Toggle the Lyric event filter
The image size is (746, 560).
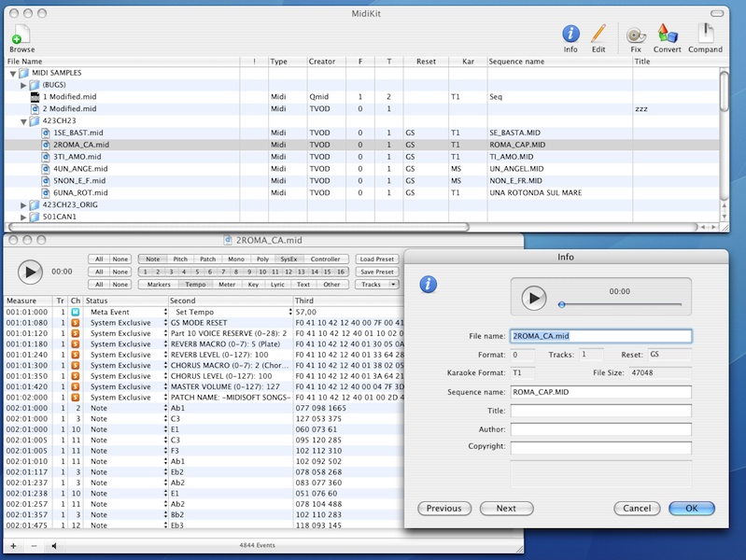[x=277, y=285]
